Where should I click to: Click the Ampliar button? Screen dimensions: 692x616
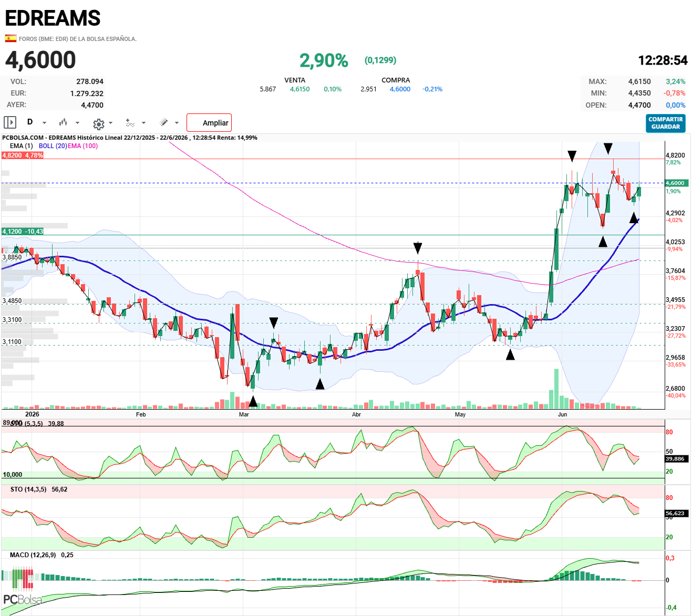tap(209, 122)
